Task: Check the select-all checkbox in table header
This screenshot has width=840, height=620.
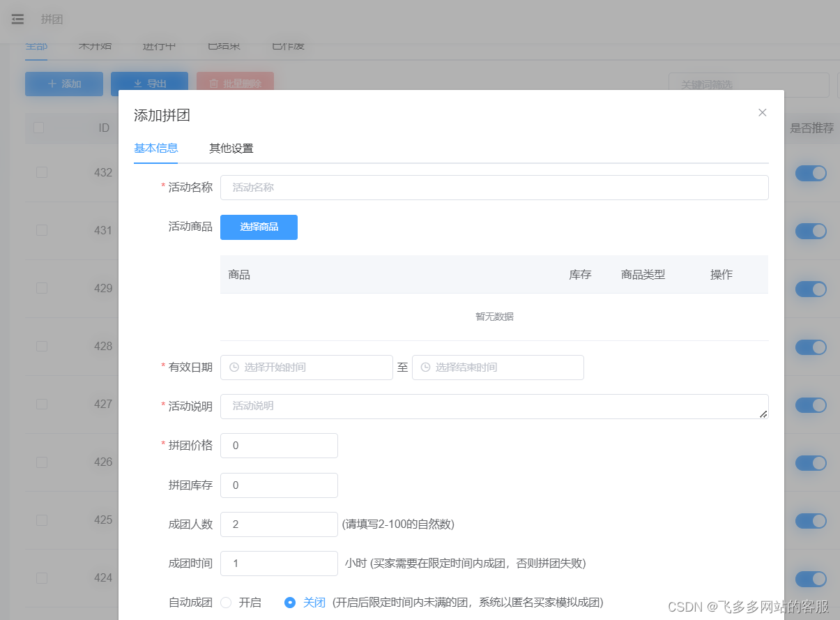Action: pyautogui.click(x=39, y=128)
